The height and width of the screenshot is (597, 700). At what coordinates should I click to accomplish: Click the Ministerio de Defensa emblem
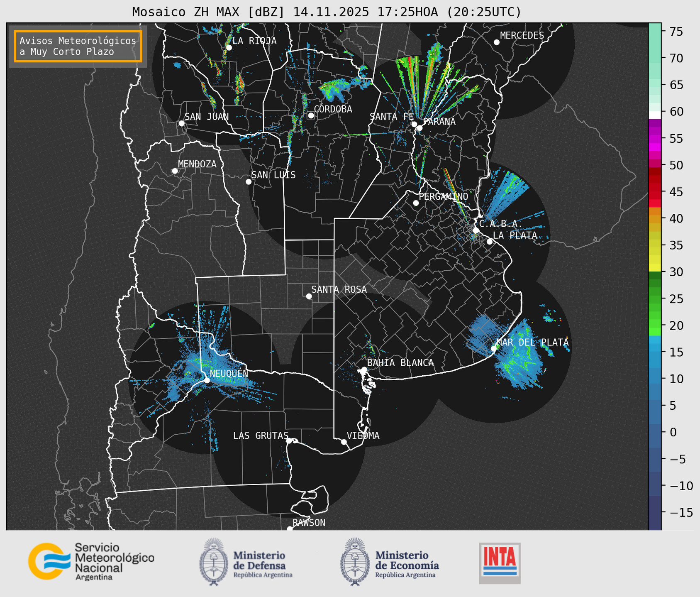(214, 562)
